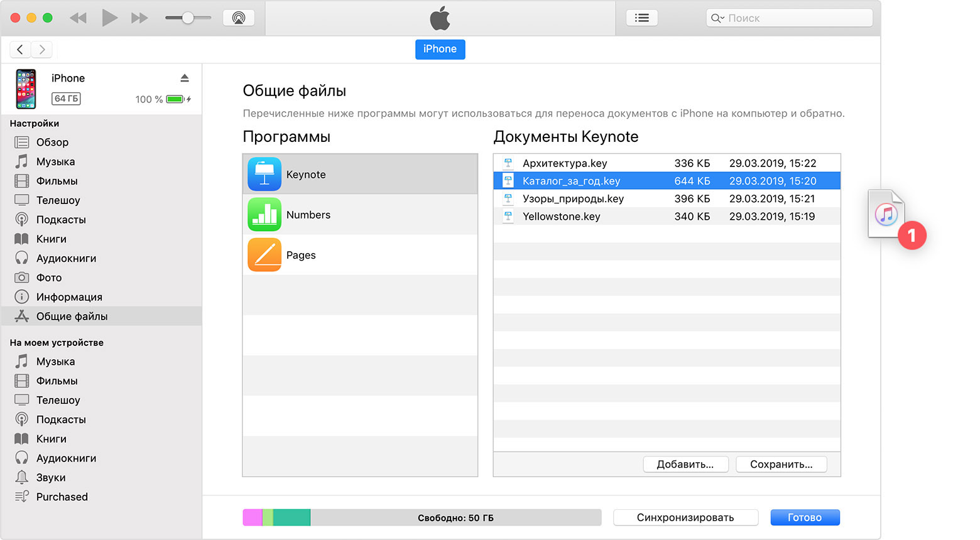
Task: Select the Yellowstone.key document
Action: [x=667, y=217]
